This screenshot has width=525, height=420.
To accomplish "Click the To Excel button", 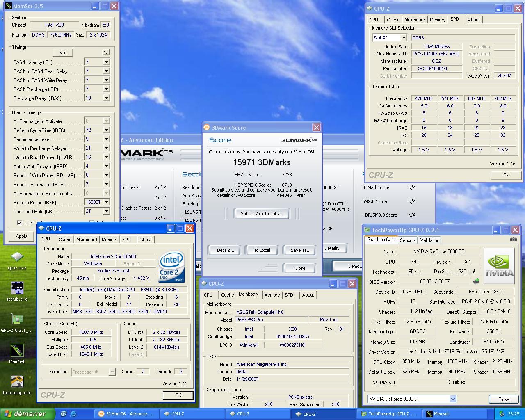I will click(262, 250).
